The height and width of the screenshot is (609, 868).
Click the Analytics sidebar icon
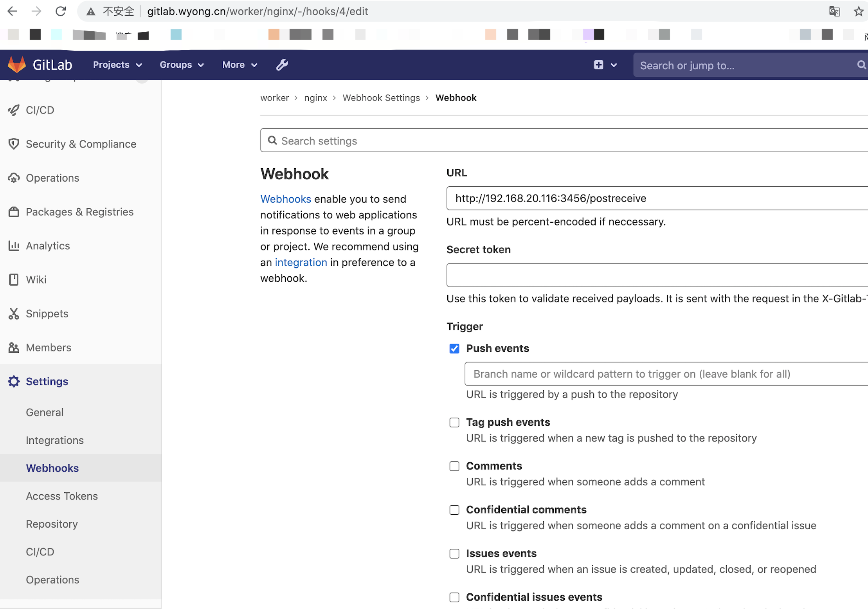(16, 245)
